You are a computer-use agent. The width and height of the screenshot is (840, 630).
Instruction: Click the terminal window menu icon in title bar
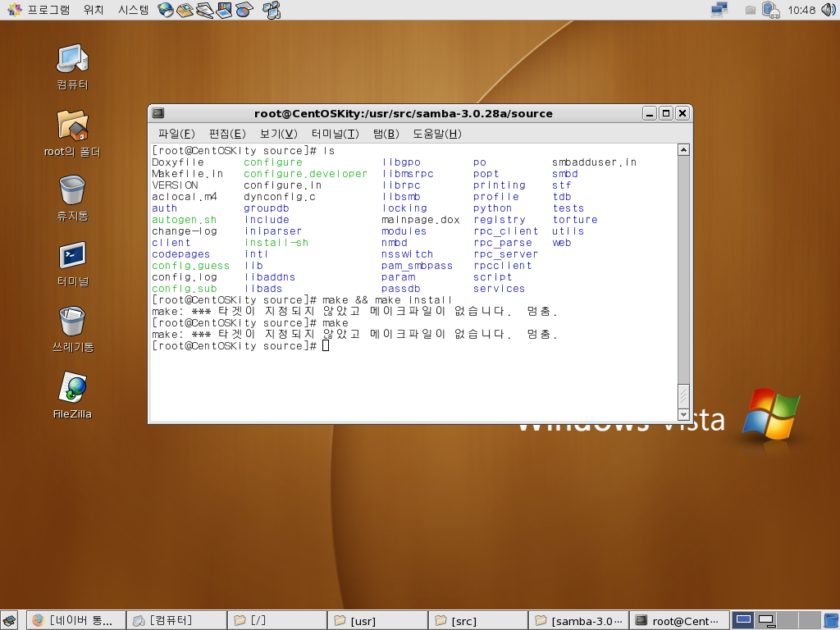[158, 113]
